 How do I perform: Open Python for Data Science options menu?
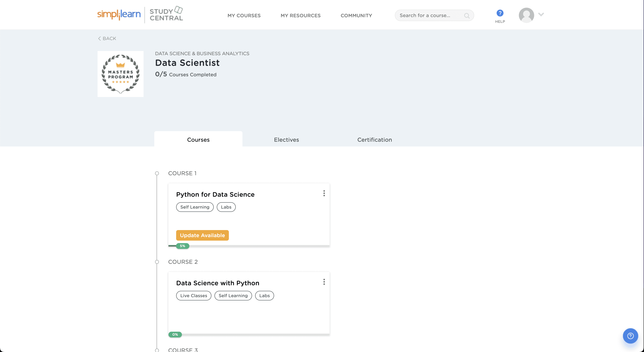[324, 193]
